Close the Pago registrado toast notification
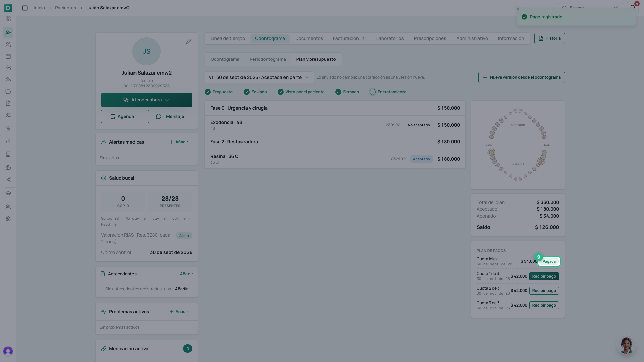644x362 pixels. 518,9
